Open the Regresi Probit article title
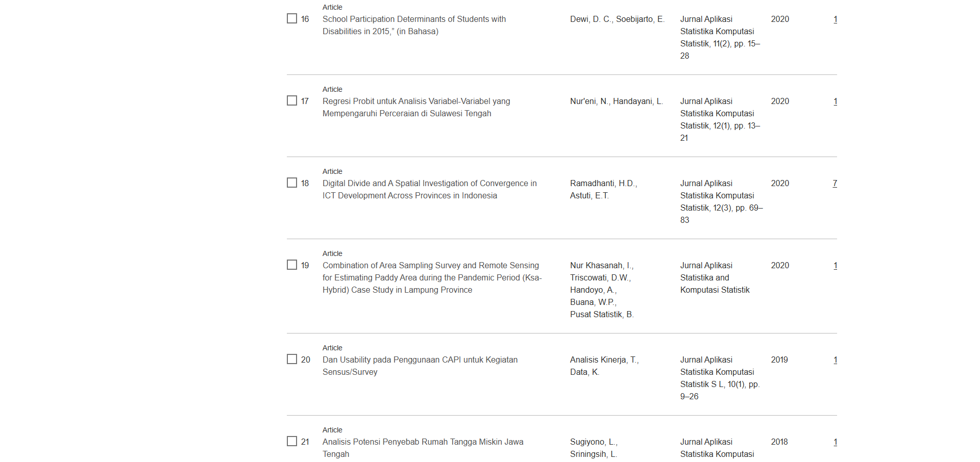Image resolution: width=980 pixels, height=462 pixels. [416, 101]
